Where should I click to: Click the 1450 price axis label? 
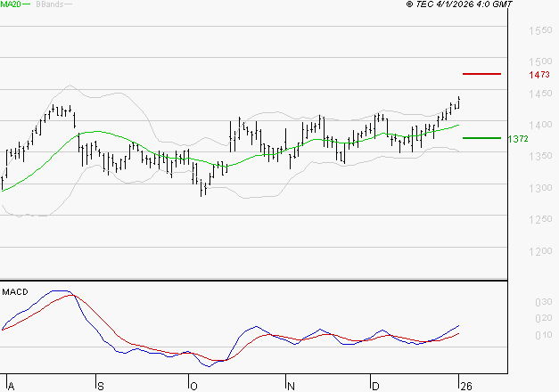540,94
